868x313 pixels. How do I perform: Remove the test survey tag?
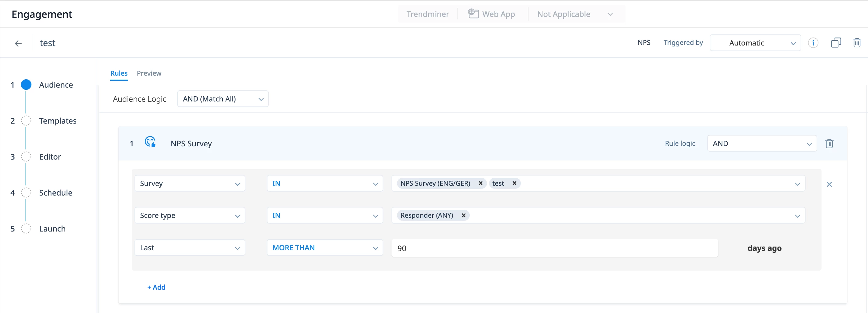[514, 183]
